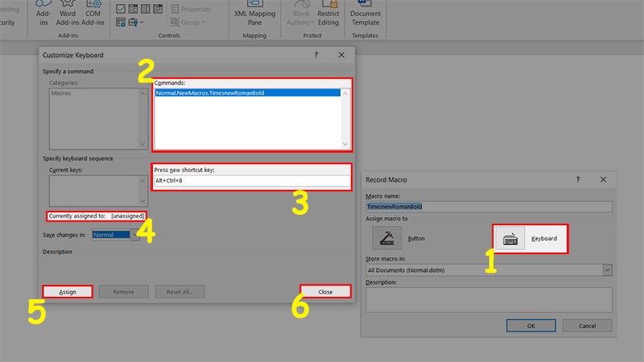Open Document Template in the ribbon
This screenshot has height=362, width=644.
click(x=365, y=18)
